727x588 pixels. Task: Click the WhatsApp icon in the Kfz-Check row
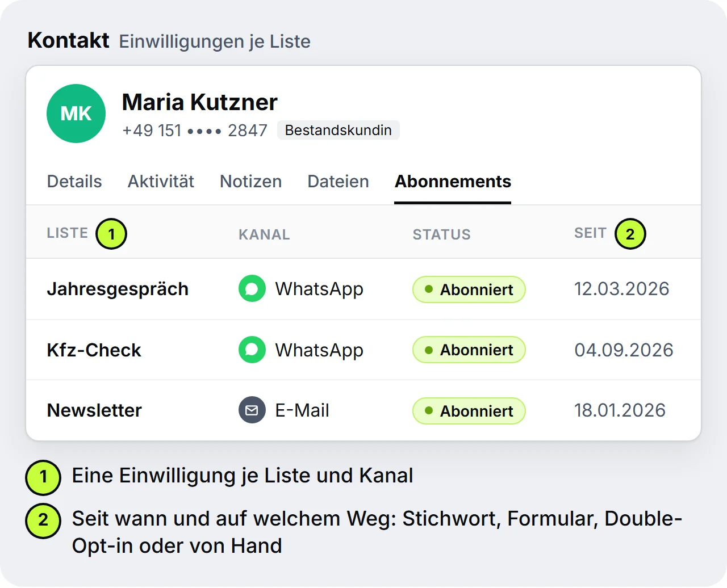[x=252, y=350]
